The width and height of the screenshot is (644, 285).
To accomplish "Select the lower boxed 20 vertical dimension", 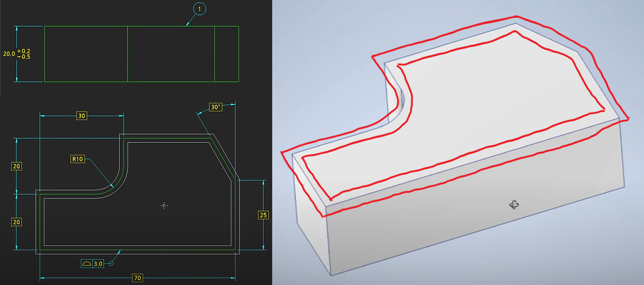I will (x=17, y=222).
